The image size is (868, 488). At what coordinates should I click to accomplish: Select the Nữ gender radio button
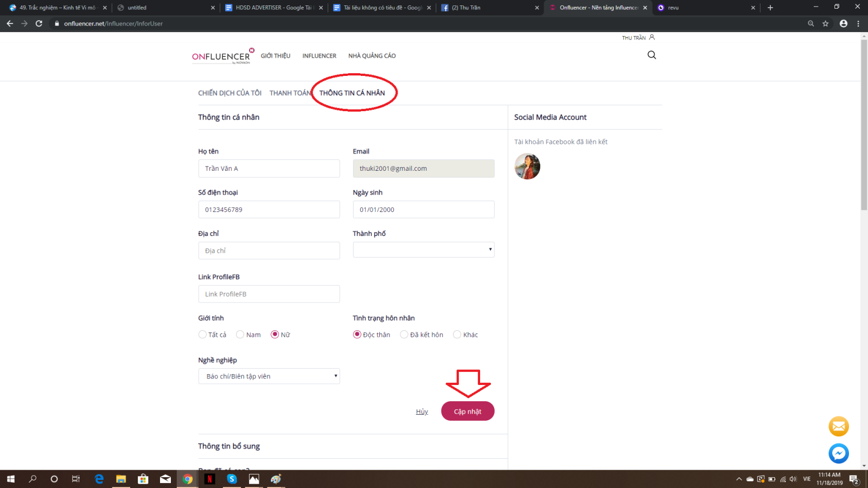275,335
